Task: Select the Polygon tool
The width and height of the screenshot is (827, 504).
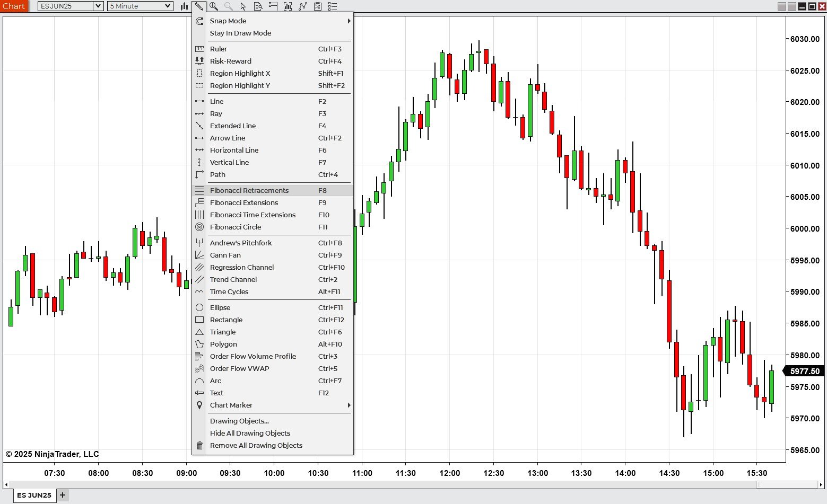Action: [273, 344]
